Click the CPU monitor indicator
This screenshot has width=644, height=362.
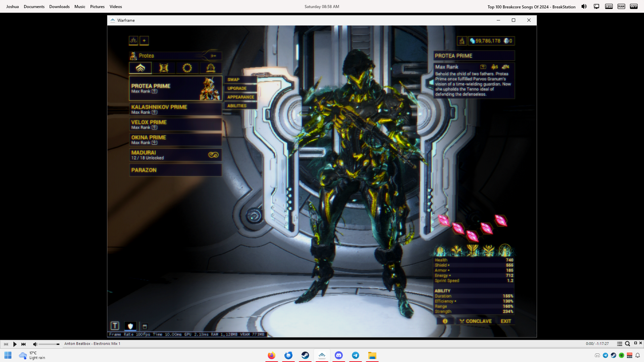tap(609, 6)
